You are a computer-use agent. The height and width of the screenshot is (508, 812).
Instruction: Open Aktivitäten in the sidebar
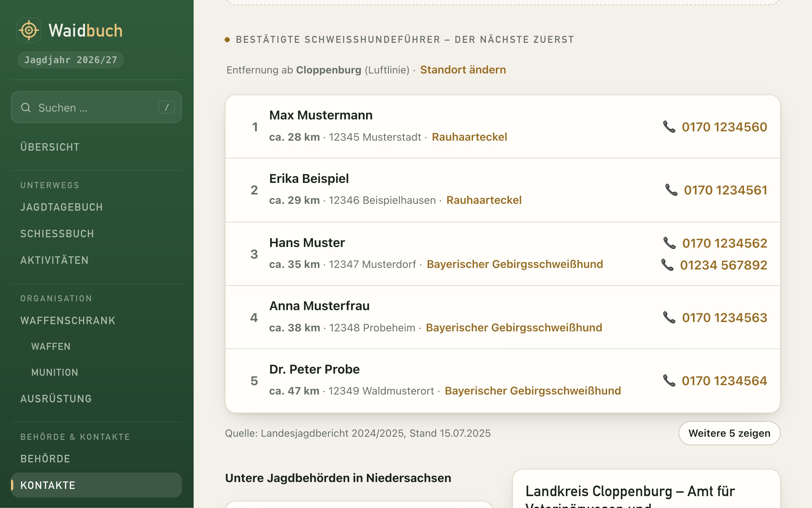55,260
